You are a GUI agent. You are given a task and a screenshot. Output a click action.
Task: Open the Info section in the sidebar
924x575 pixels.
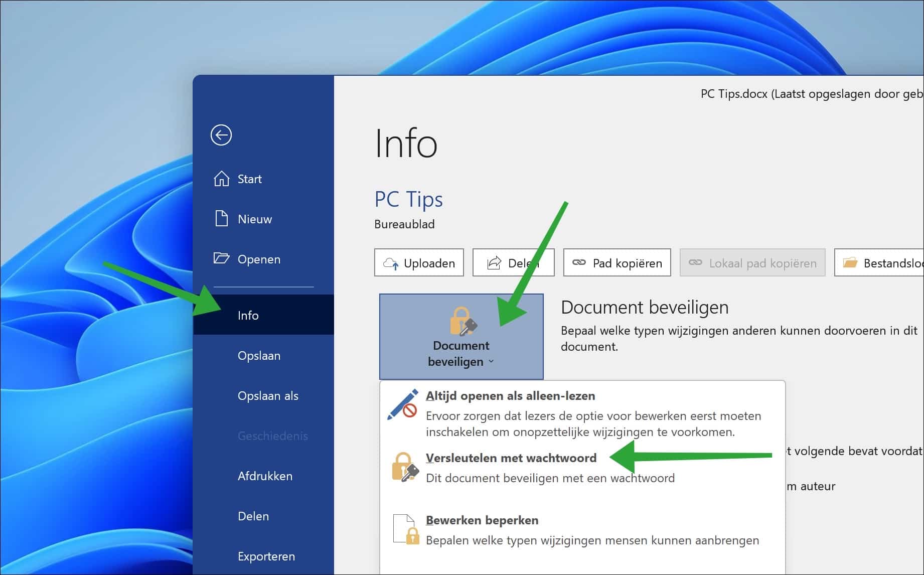pyautogui.click(x=248, y=315)
